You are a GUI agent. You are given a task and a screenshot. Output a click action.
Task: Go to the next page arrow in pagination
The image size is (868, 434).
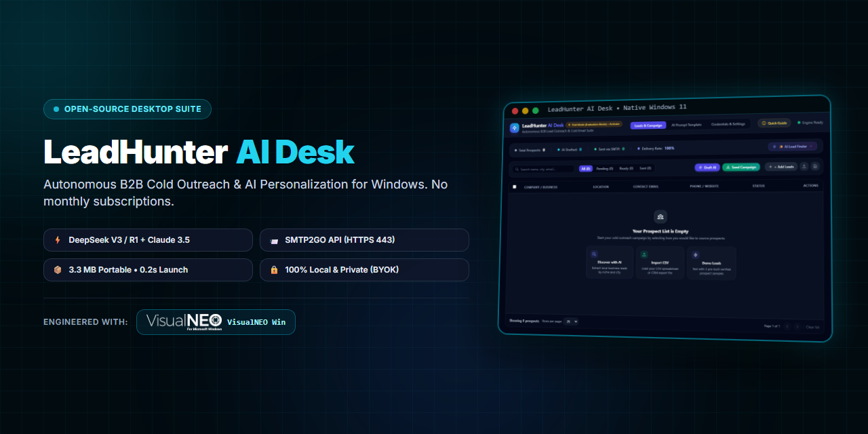[x=797, y=326]
